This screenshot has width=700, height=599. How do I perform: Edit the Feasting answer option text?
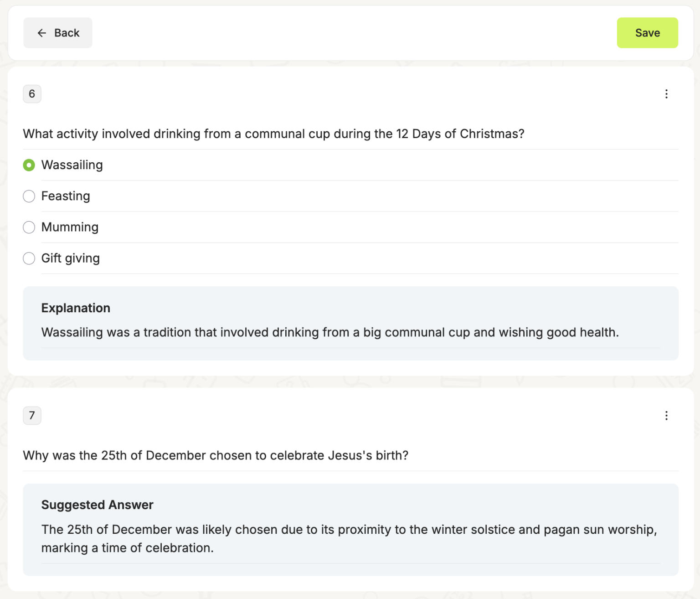click(66, 196)
